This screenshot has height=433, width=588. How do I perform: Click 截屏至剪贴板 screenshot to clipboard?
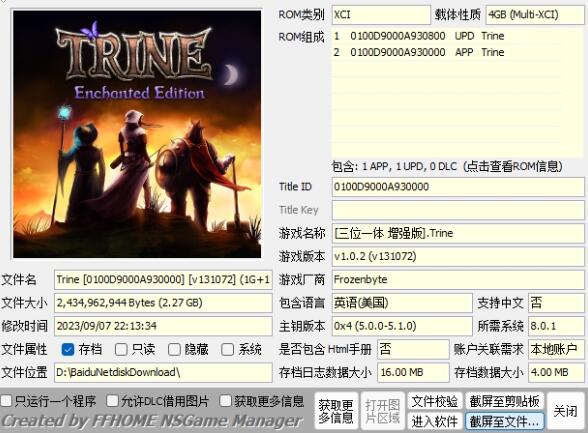(504, 402)
